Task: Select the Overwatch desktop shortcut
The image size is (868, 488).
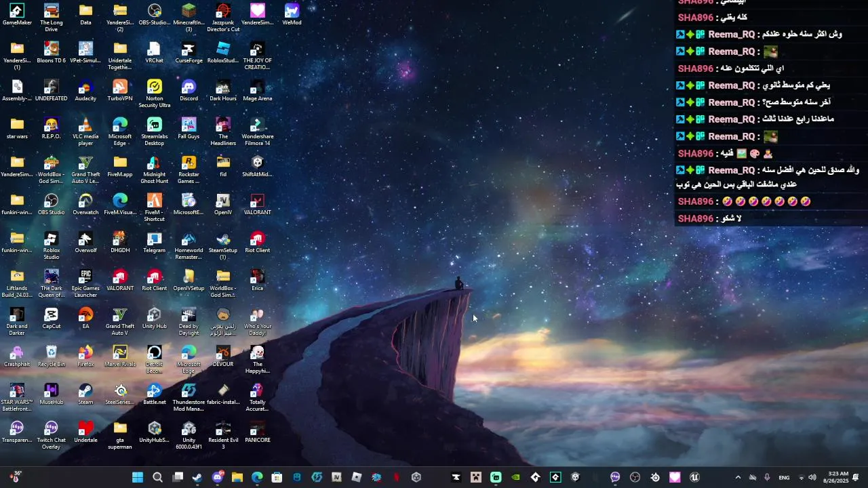Action: tap(85, 205)
